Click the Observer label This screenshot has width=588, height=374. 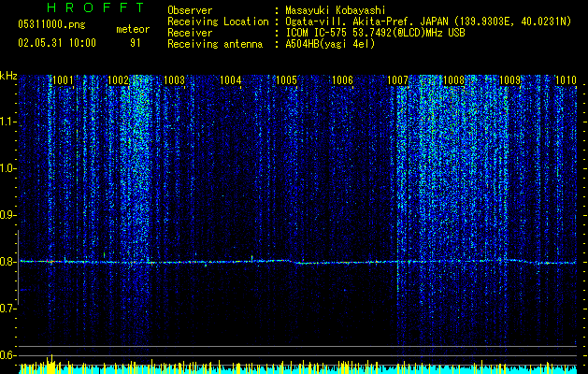click(x=190, y=10)
